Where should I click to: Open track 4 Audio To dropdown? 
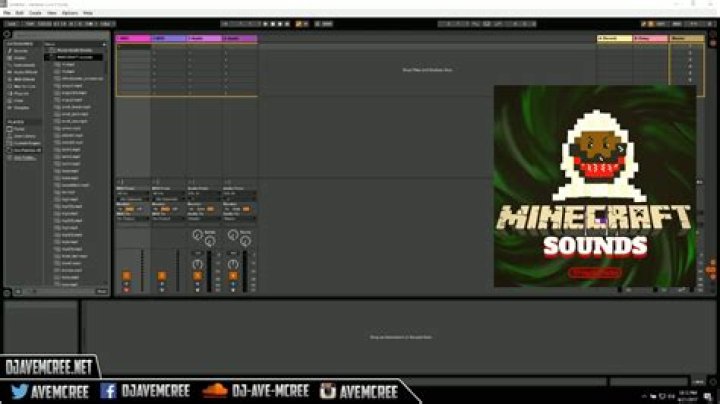tap(239, 219)
